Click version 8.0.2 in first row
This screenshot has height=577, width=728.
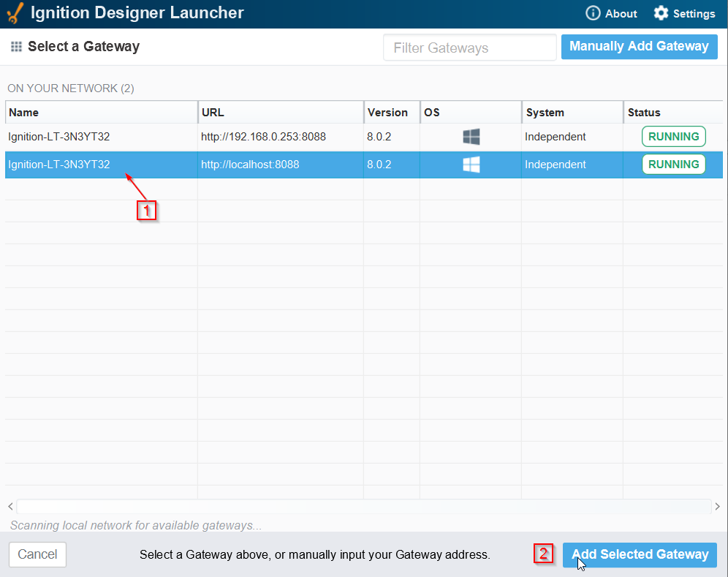tap(379, 137)
